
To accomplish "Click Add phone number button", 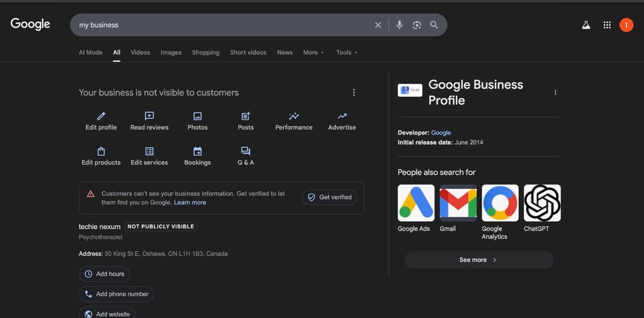I will (x=116, y=294).
